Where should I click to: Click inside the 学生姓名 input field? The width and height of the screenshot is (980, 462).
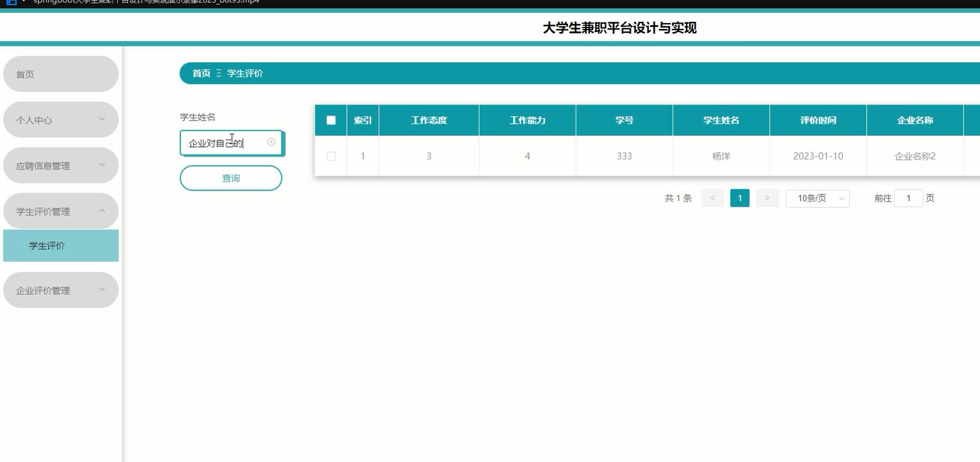point(225,142)
